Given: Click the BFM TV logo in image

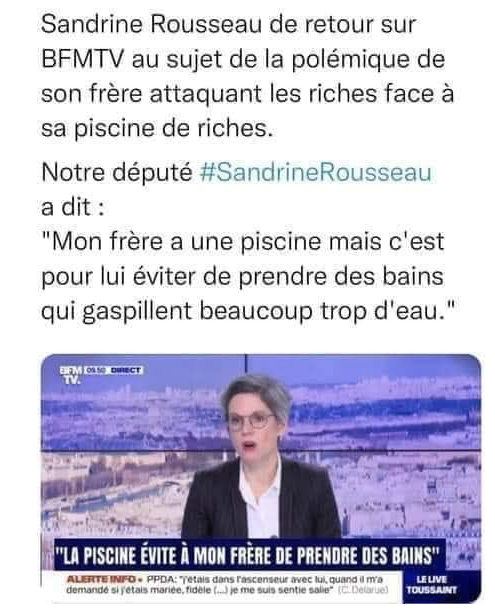Looking at the screenshot, I should coord(71,375).
